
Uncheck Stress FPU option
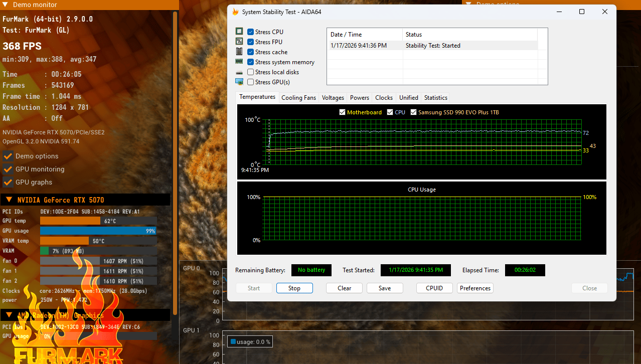250,42
